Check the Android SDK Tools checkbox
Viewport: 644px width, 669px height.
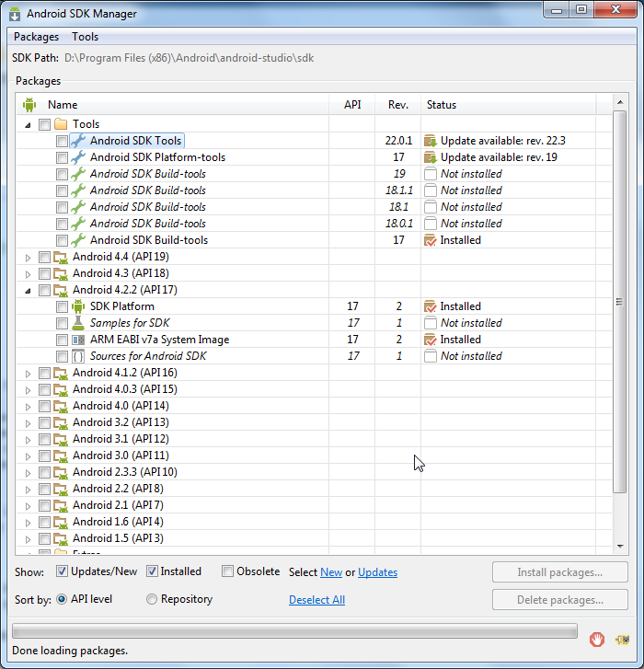(62, 141)
